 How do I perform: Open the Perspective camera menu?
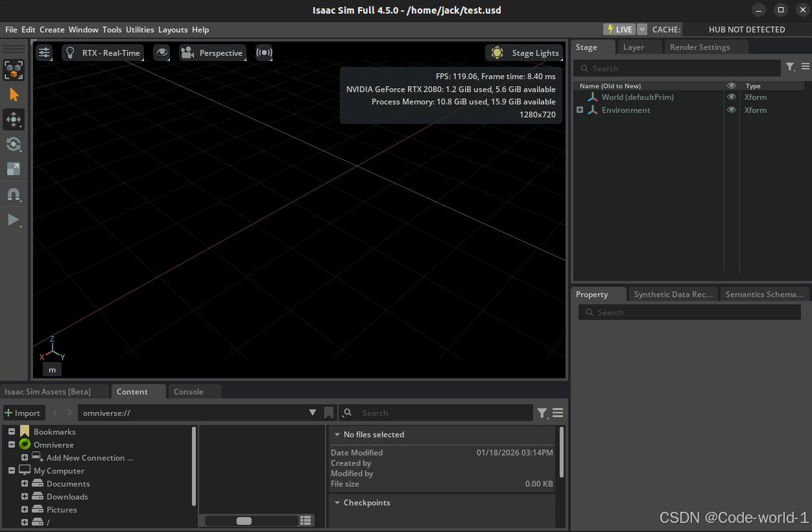(x=213, y=53)
